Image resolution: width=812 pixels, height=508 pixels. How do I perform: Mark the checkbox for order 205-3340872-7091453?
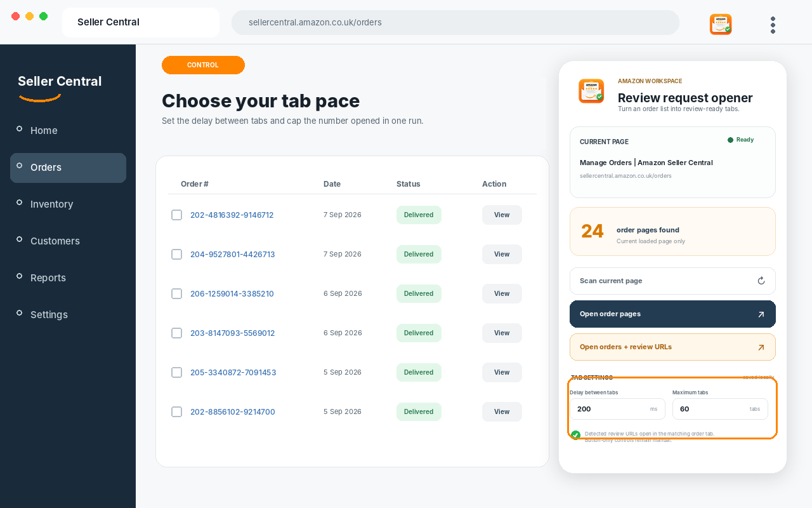pos(177,373)
